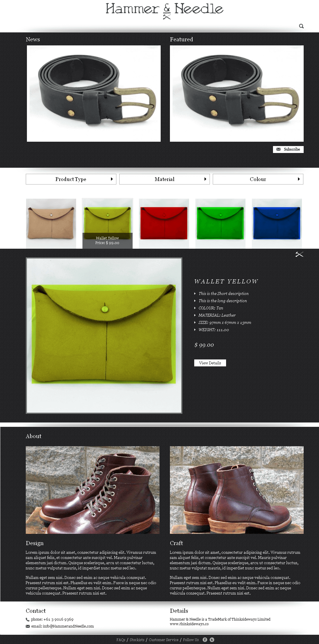
Task: Open the Product Type dropdown
Action: coord(71,179)
